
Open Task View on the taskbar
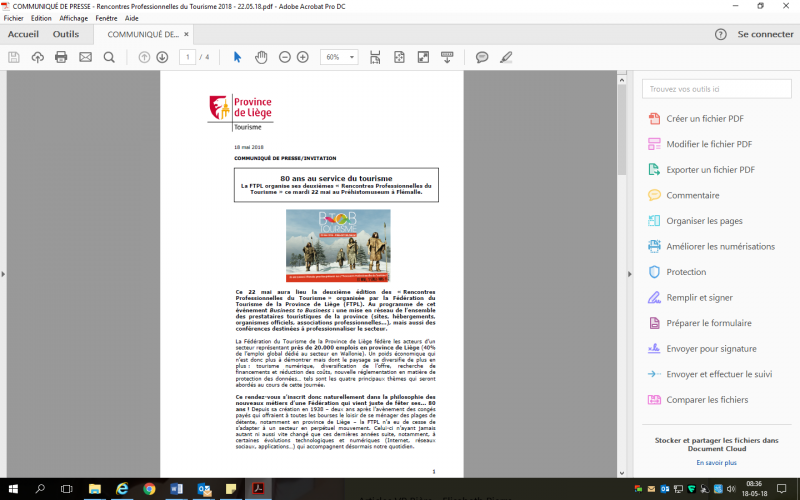pyautogui.click(x=66, y=489)
